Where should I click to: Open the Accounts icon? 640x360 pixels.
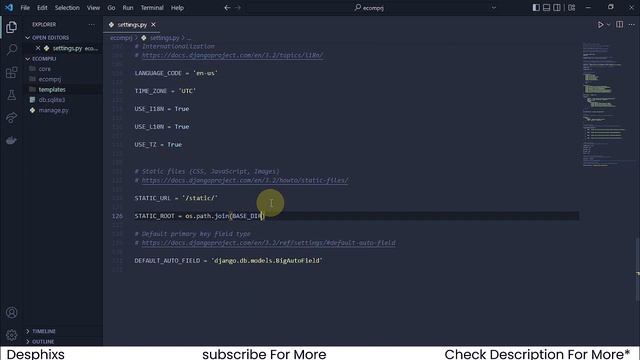(x=11, y=313)
